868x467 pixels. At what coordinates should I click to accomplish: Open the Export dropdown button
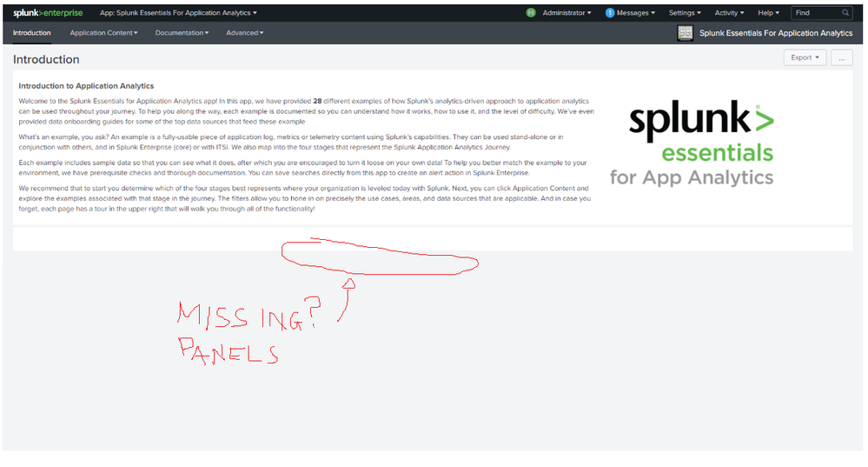[805, 57]
